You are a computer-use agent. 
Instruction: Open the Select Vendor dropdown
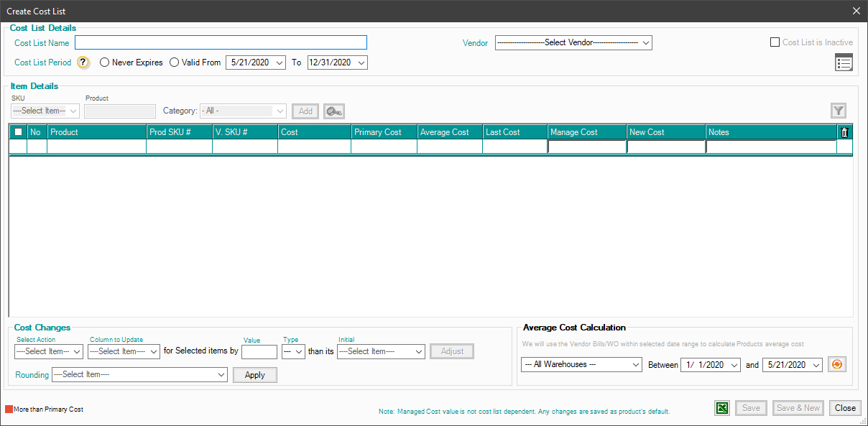tap(573, 43)
